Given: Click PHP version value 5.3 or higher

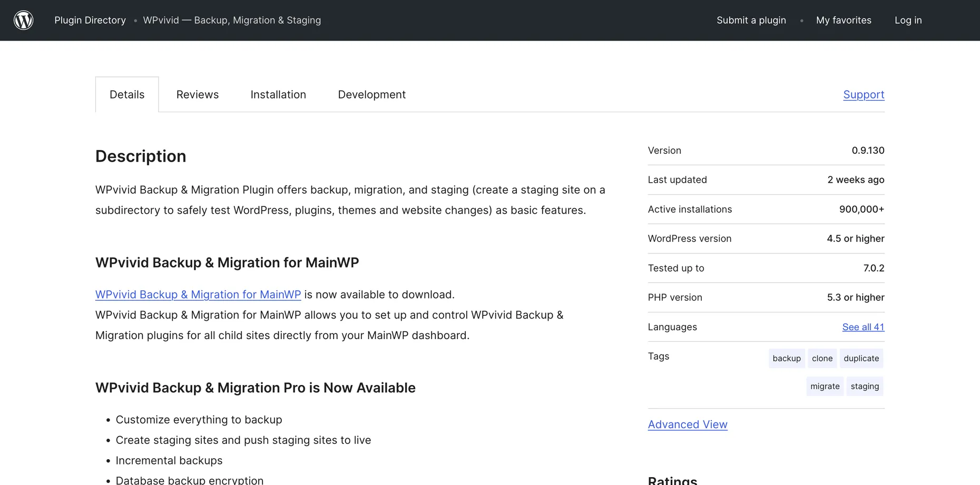Looking at the screenshot, I should point(856,298).
